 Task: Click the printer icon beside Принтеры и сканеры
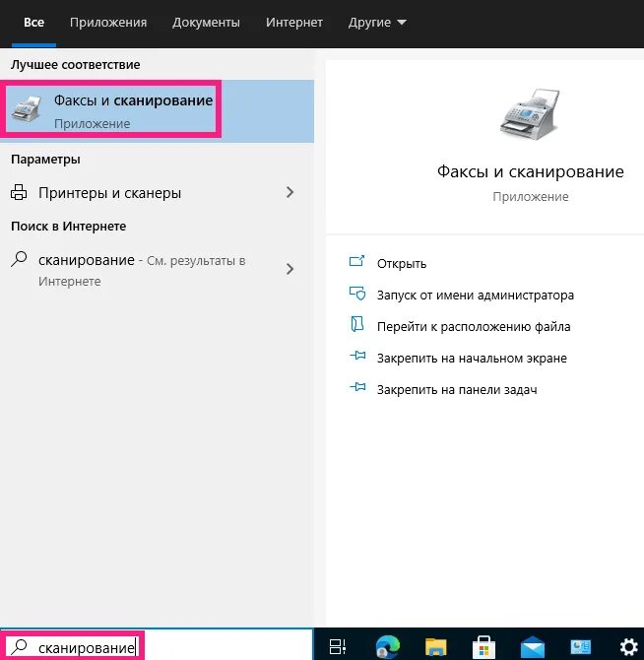click(19, 192)
